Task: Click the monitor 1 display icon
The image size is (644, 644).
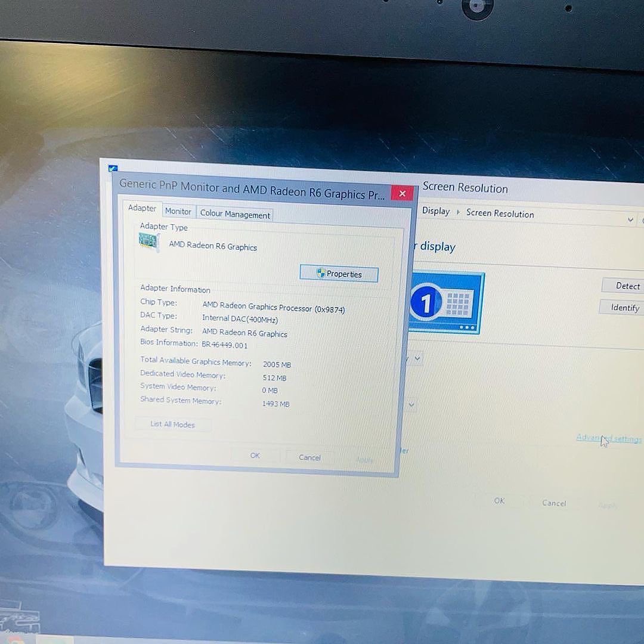Action: (447, 302)
